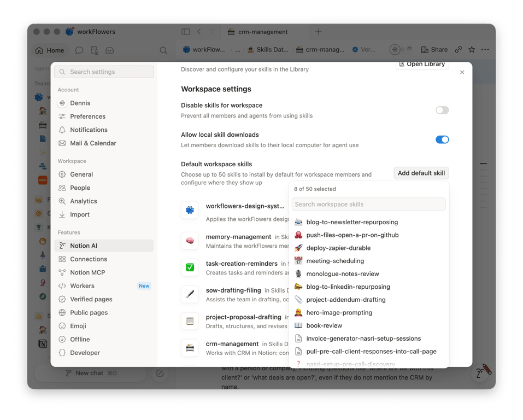Click task-creation-reminders green check icon

[190, 267]
